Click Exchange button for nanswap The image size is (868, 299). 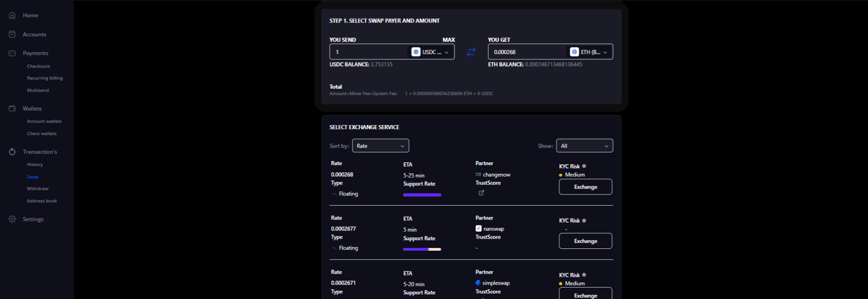(585, 241)
